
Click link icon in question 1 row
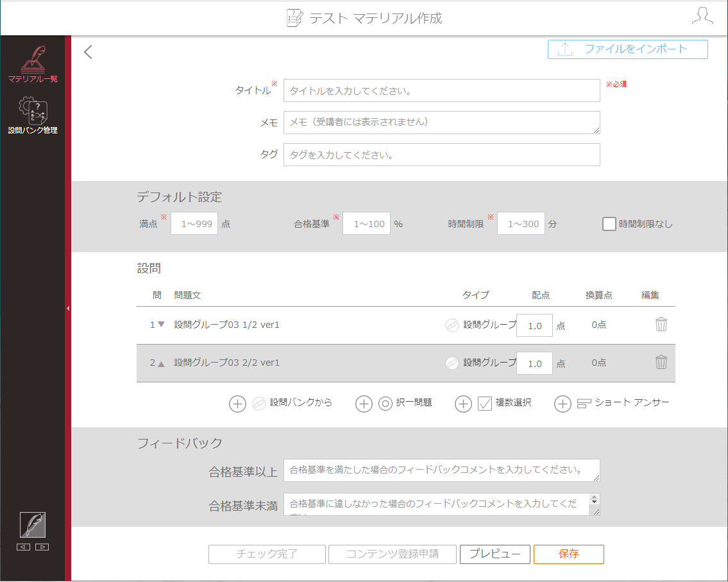[452, 325]
